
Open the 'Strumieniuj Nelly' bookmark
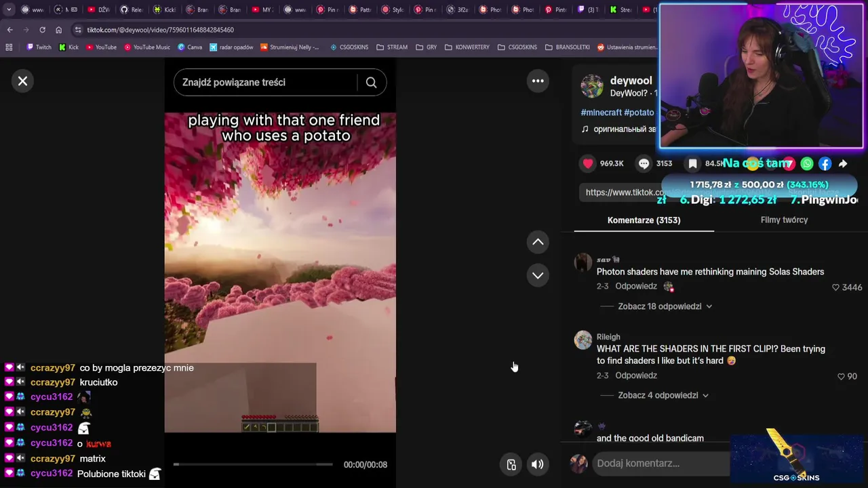pyautogui.click(x=289, y=47)
